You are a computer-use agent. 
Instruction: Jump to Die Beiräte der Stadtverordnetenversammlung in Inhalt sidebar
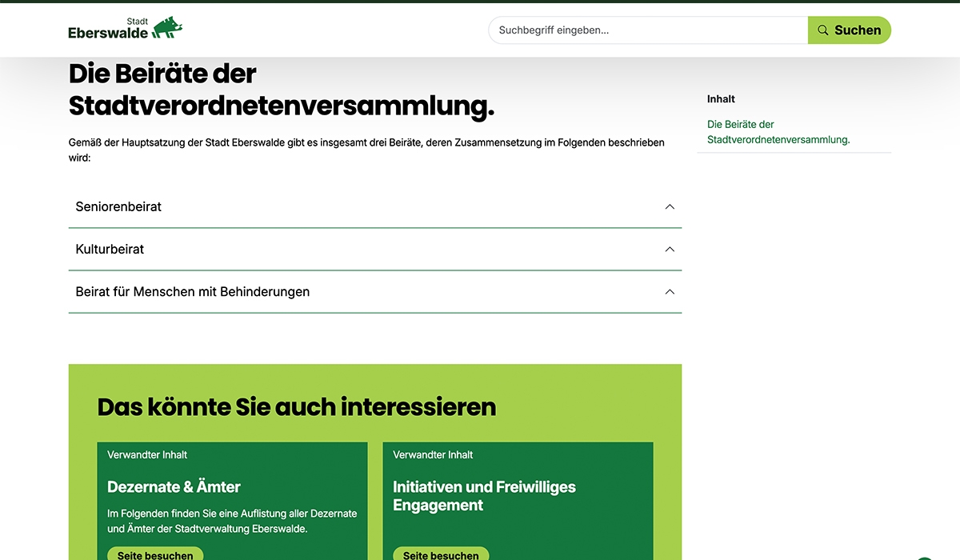point(778,132)
